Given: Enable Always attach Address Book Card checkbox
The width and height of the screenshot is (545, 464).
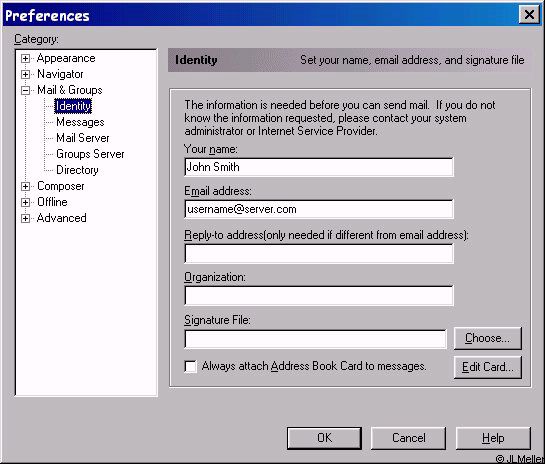Looking at the screenshot, I should coord(190,366).
